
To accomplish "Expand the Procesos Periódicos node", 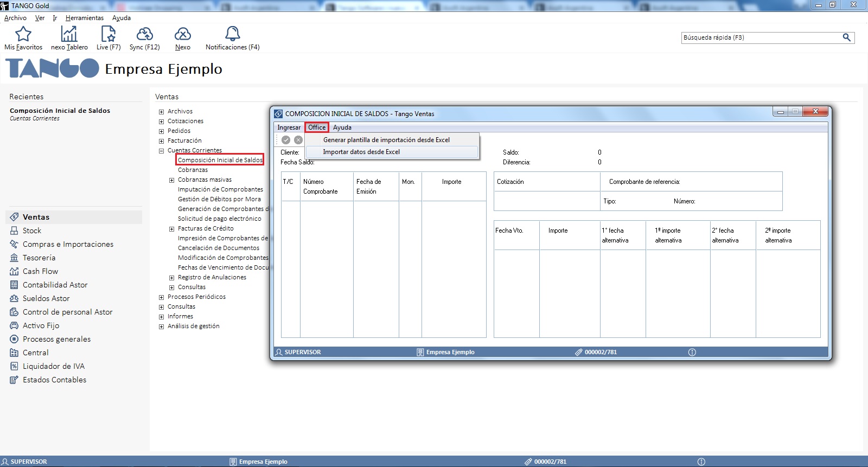I will pyautogui.click(x=161, y=297).
